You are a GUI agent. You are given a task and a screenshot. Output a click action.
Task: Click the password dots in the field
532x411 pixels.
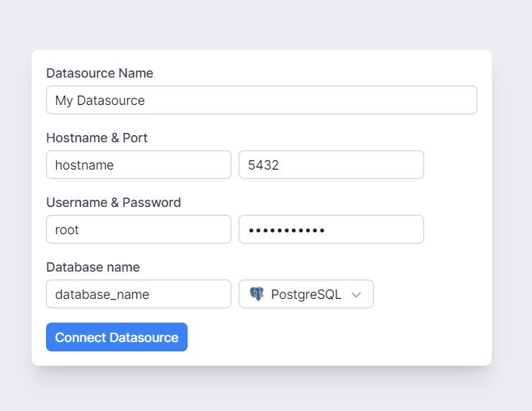click(x=287, y=230)
